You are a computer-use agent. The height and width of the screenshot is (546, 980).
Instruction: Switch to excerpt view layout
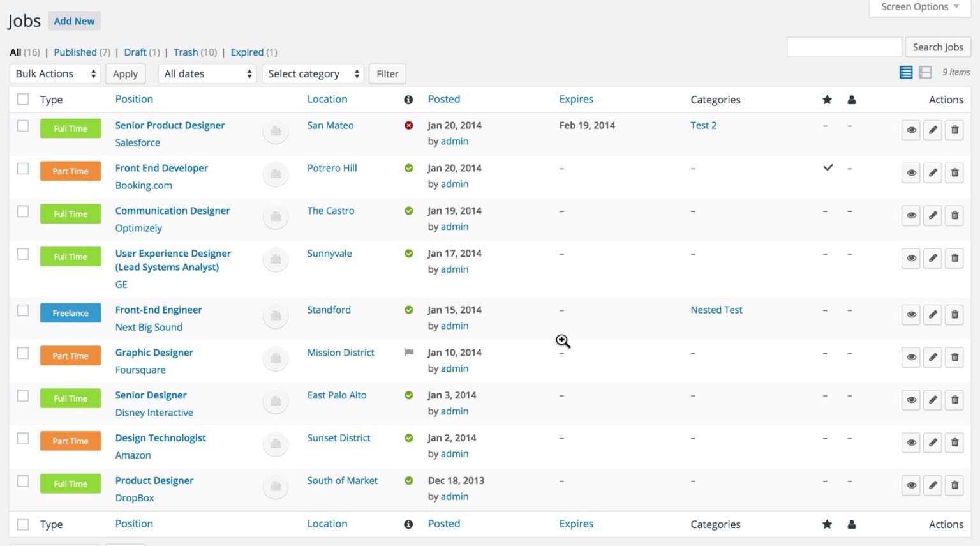point(924,72)
